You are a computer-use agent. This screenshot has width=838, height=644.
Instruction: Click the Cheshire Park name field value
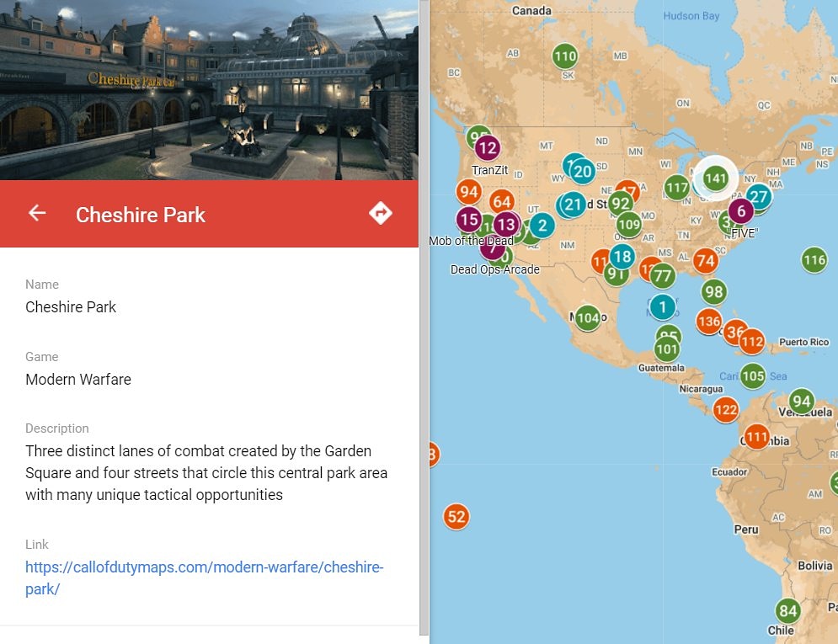[x=71, y=307]
